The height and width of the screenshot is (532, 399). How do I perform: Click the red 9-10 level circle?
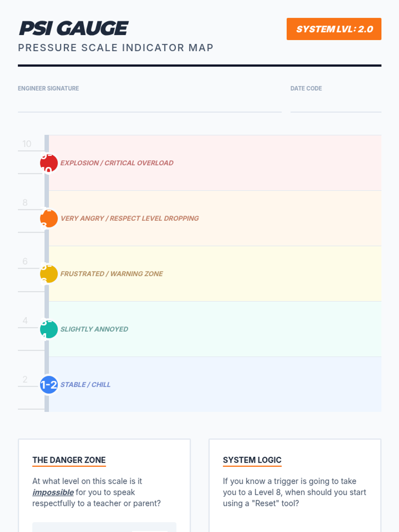tap(49, 163)
